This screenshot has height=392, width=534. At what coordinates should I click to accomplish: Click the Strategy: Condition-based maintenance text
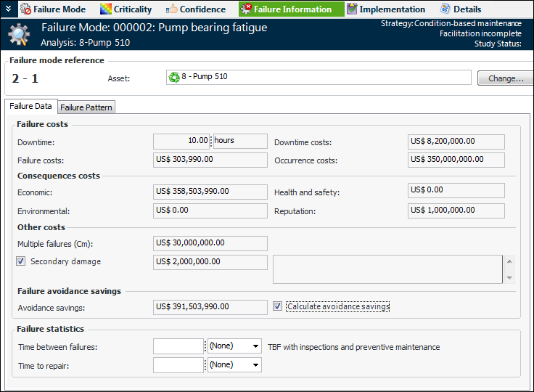click(451, 23)
